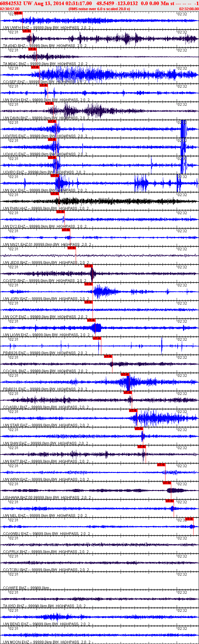Screen dimensions: 199x644
Task: Select the UW JEDS BHZ station label
Action: pyautogui.click(x=46, y=263)
